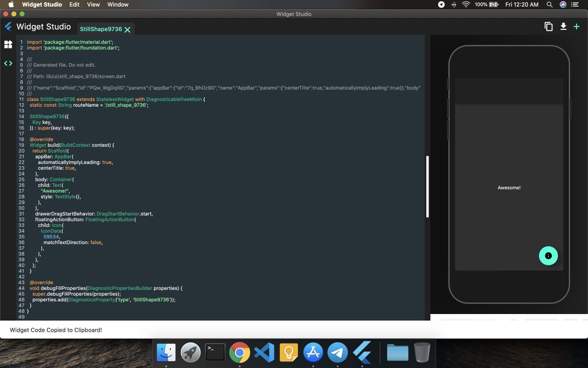Open the Trash in the Dock
The width and height of the screenshot is (588, 368).
click(422, 352)
